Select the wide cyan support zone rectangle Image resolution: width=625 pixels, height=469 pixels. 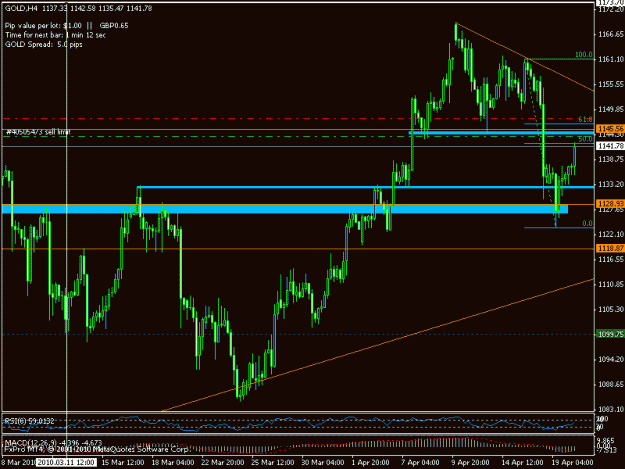pyautogui.click(x=285, y=209)
